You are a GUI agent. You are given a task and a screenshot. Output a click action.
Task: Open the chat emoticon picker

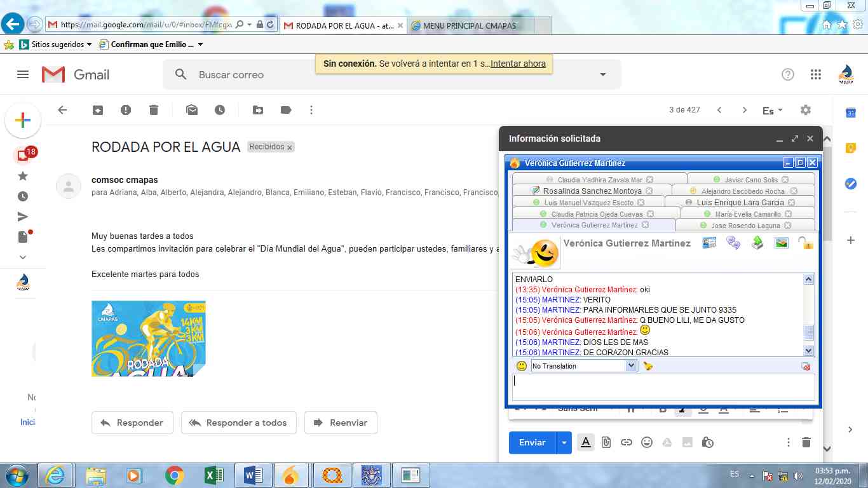click(x=521, y=366)
